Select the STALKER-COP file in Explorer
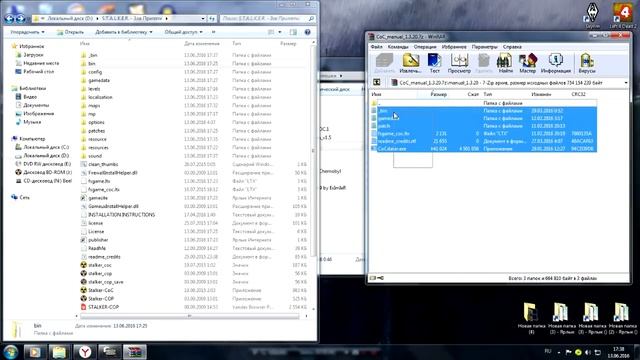640x360 pixels. click(103, 307)
